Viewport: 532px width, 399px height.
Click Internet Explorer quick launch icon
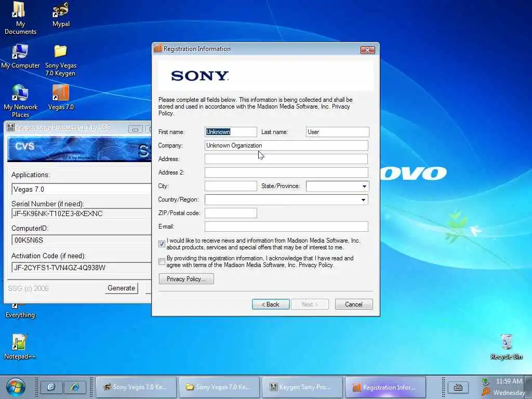click(x=75, y=387)
